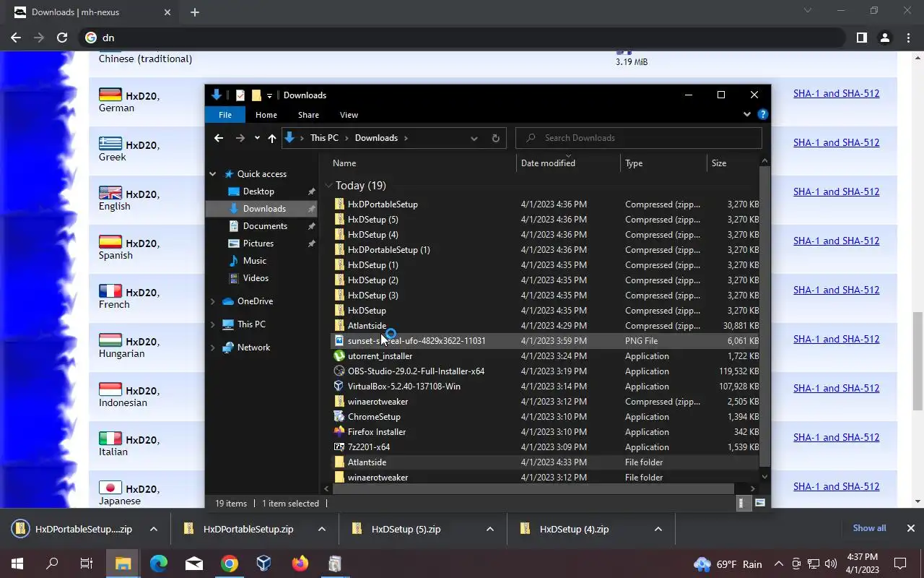The image size is (924, 578).
Task: Open new Chrome tab with plus
Action: (195, 12)
